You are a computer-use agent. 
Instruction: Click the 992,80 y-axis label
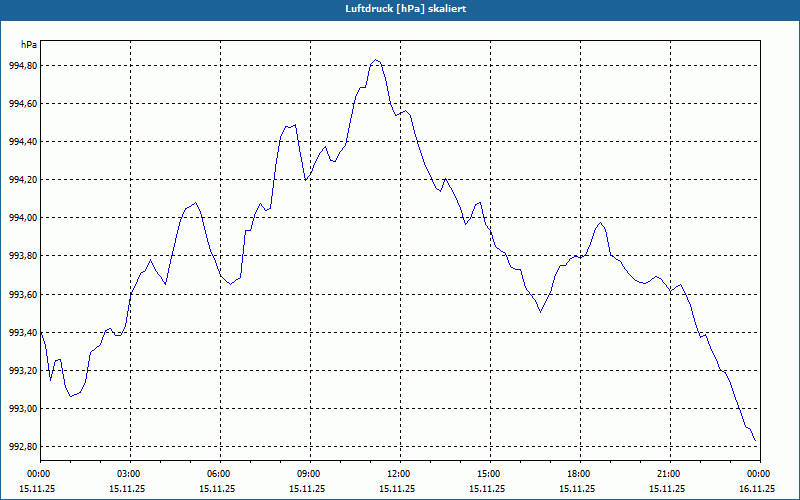tap(23, 447)
